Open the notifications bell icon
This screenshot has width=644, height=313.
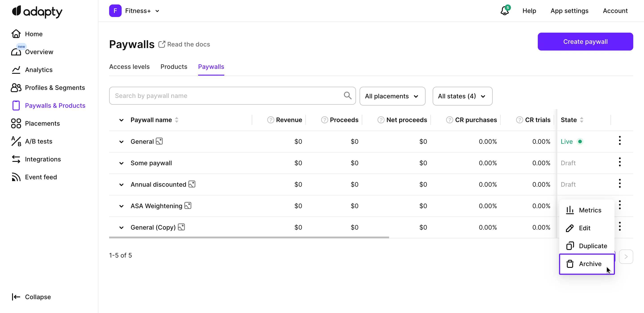pyautogui.click(x=504, y=11)
